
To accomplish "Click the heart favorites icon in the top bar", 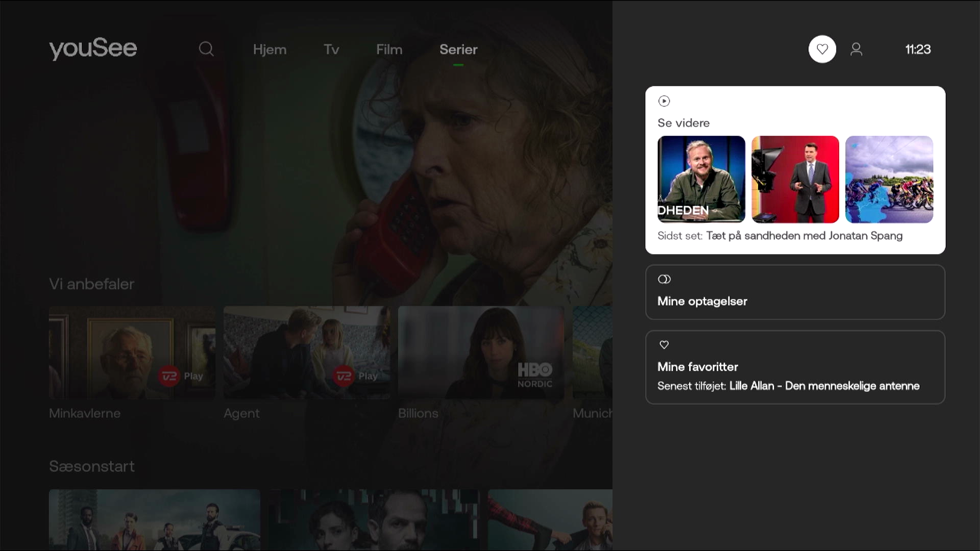I will pyautogui.click(x=822, y=49).
